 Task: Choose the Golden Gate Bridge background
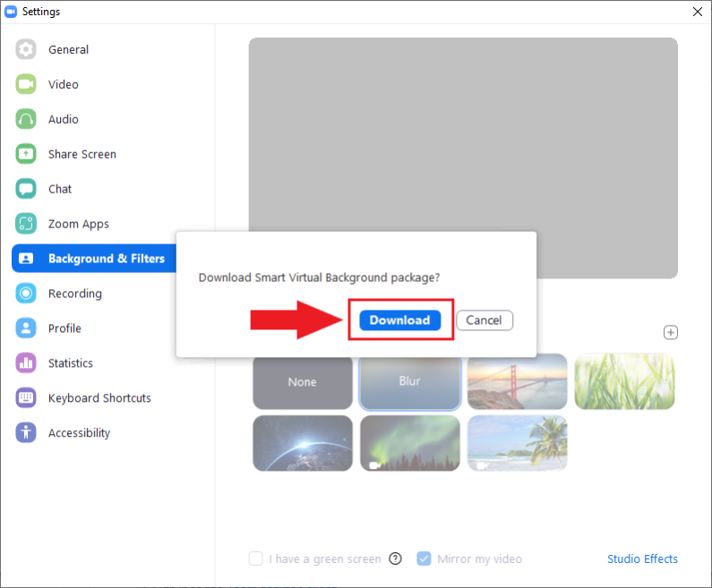517,382
